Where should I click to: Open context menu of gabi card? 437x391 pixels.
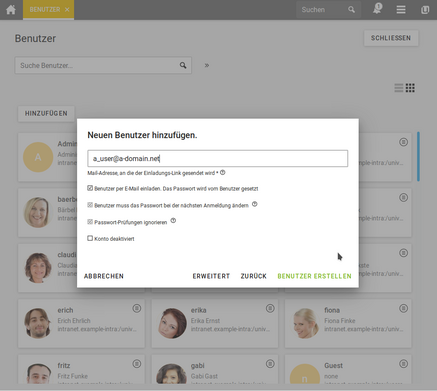pos(270,364)
